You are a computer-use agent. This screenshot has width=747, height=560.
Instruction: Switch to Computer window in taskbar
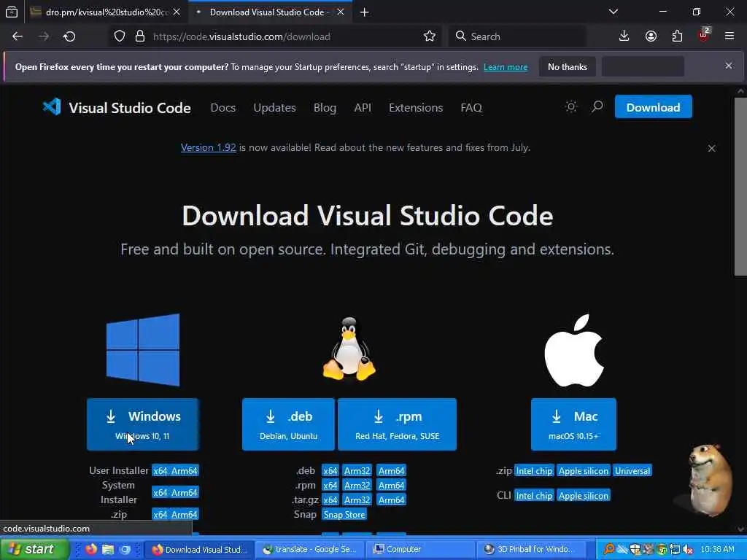(x=421, y=549)
